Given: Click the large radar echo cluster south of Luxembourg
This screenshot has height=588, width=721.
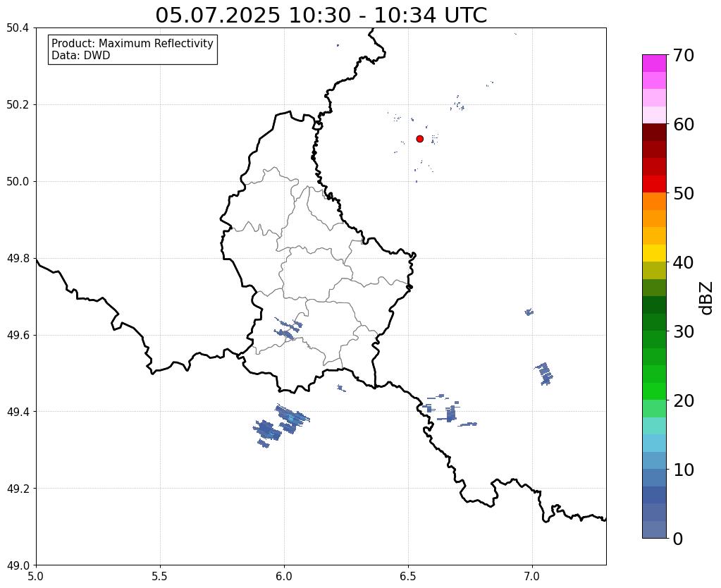Looking at the screenshot, I should 281,426.
